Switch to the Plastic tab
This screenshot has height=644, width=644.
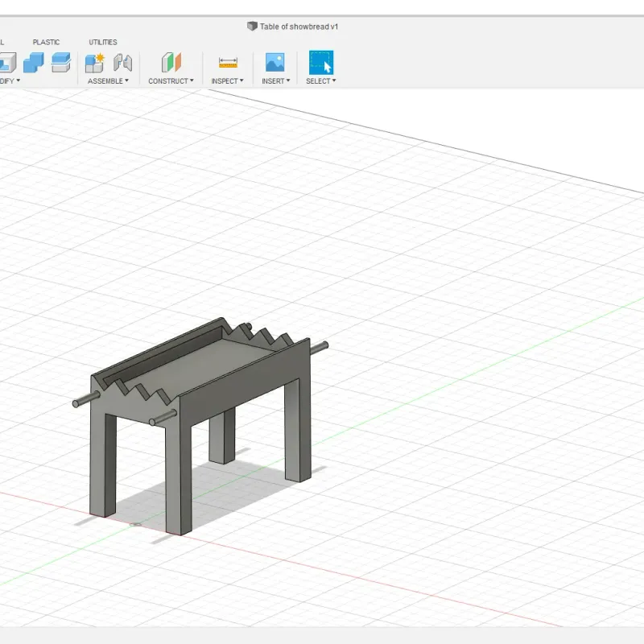[46, 42]
